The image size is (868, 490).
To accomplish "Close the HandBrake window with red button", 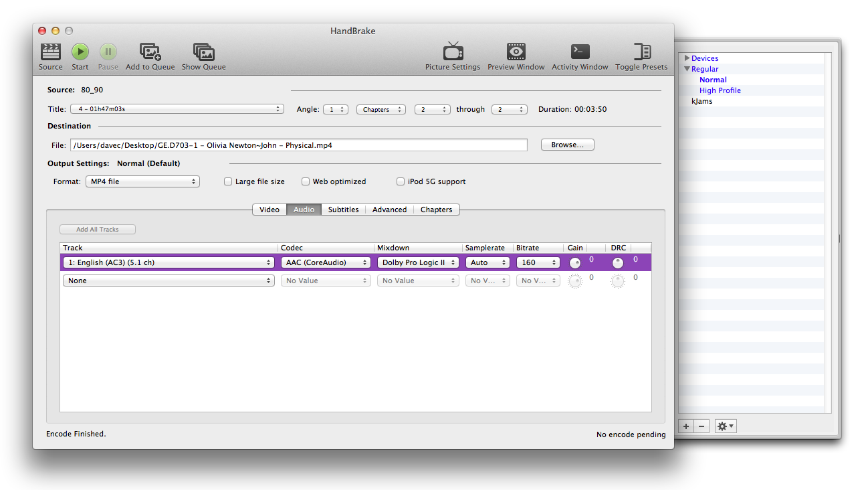I will (42, 31).
